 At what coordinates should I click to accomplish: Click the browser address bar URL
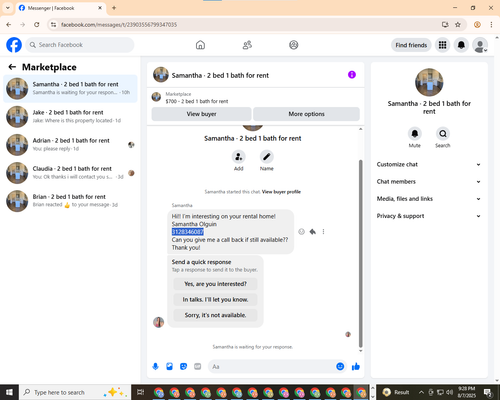pos(119,25)
